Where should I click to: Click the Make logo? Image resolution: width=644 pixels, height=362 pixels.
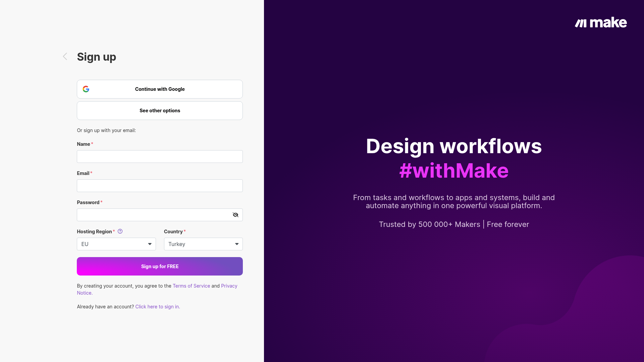coord(601,22)
